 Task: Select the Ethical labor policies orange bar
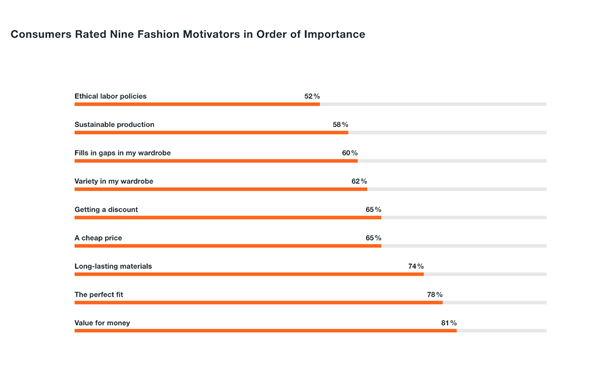(x=197, y=104)
